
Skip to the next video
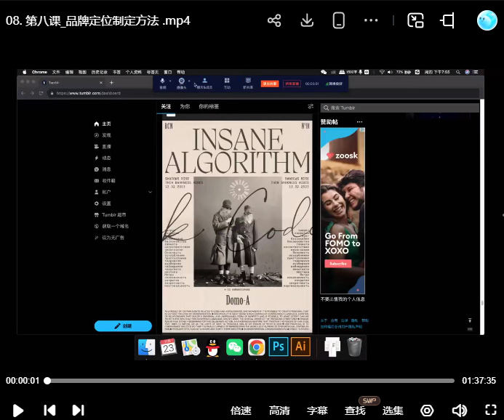(x=79, y=411)
